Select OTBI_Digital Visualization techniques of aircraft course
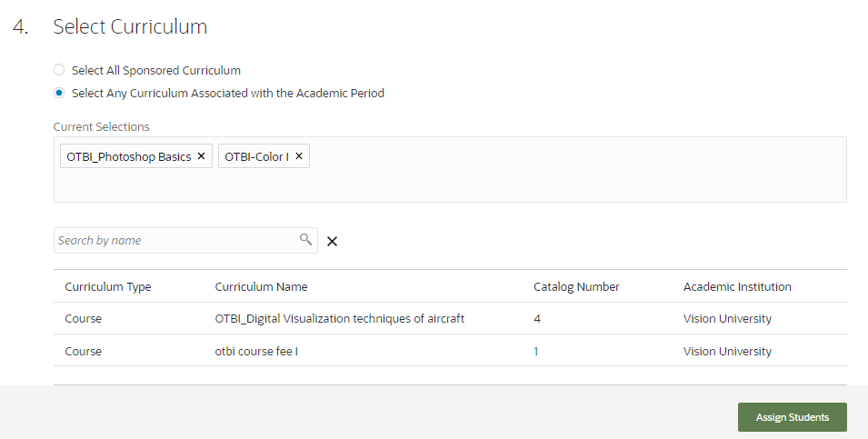The width and height of the screenshot is (868, 439). point(340,319)
